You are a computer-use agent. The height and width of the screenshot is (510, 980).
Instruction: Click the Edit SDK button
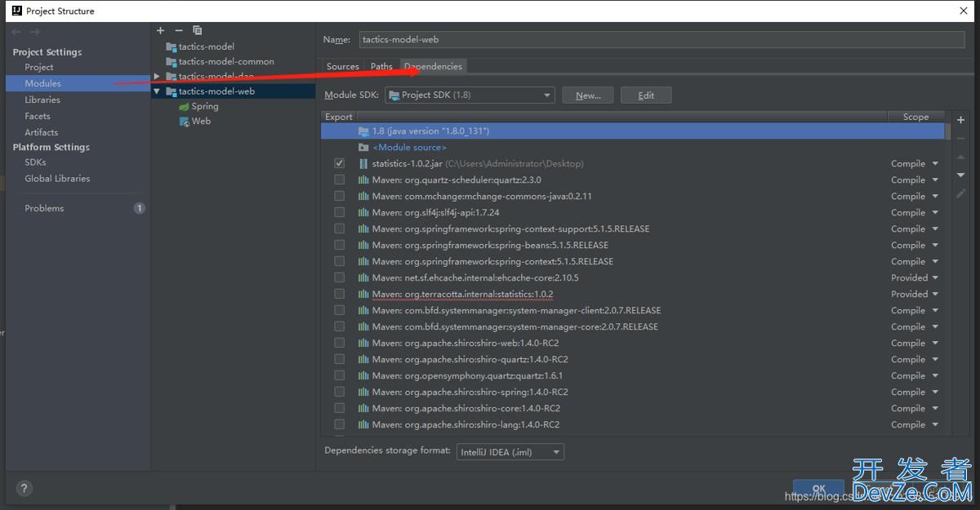point(646,95)
